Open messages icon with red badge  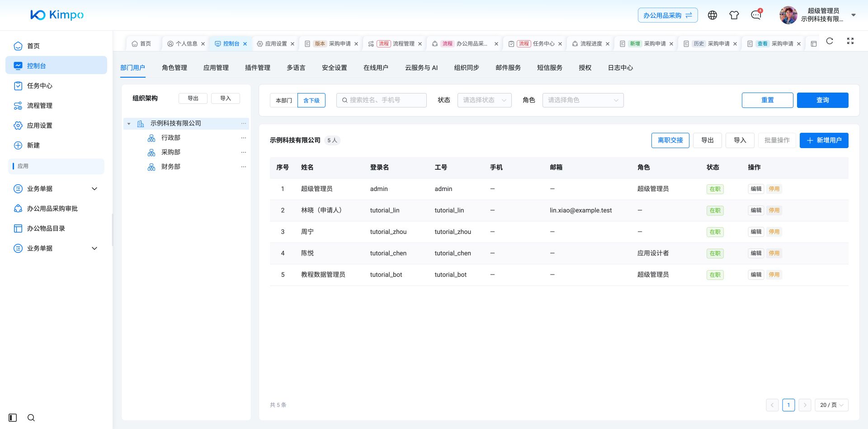tap(756, 15)
